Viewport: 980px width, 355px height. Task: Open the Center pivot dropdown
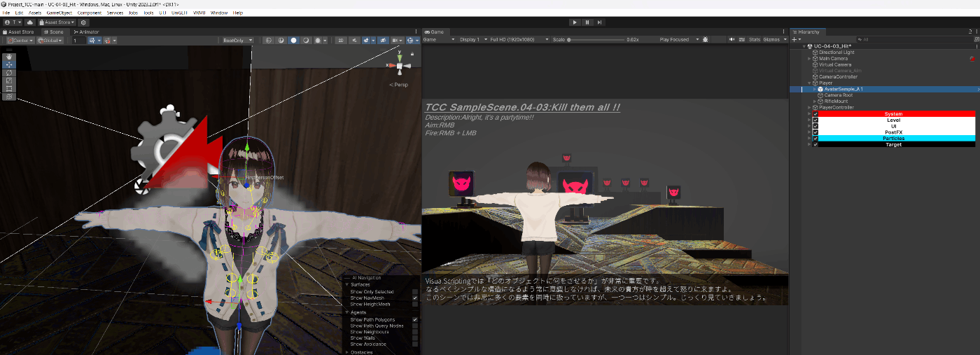tap(20, 41)
